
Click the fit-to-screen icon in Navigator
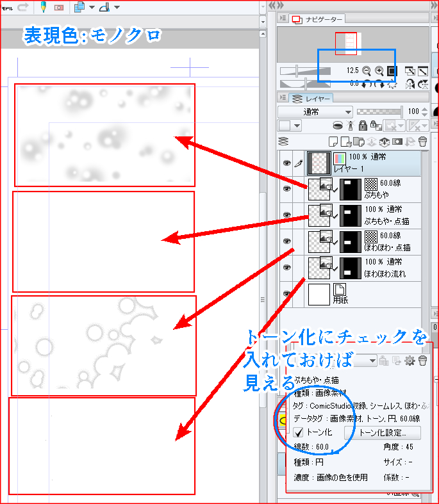tap(410, 70)
